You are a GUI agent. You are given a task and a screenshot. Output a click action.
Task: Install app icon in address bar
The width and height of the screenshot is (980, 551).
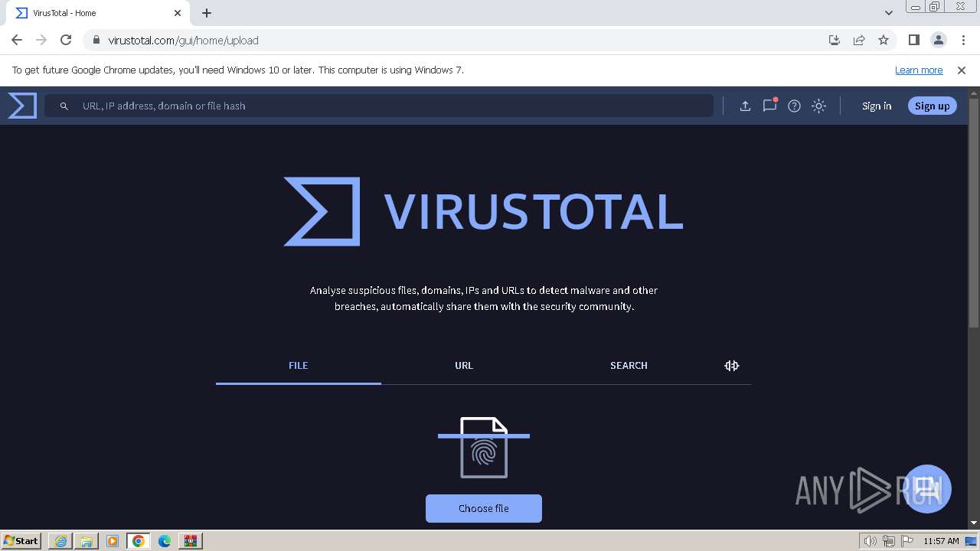pyautogui.click(x=835, y=40)
